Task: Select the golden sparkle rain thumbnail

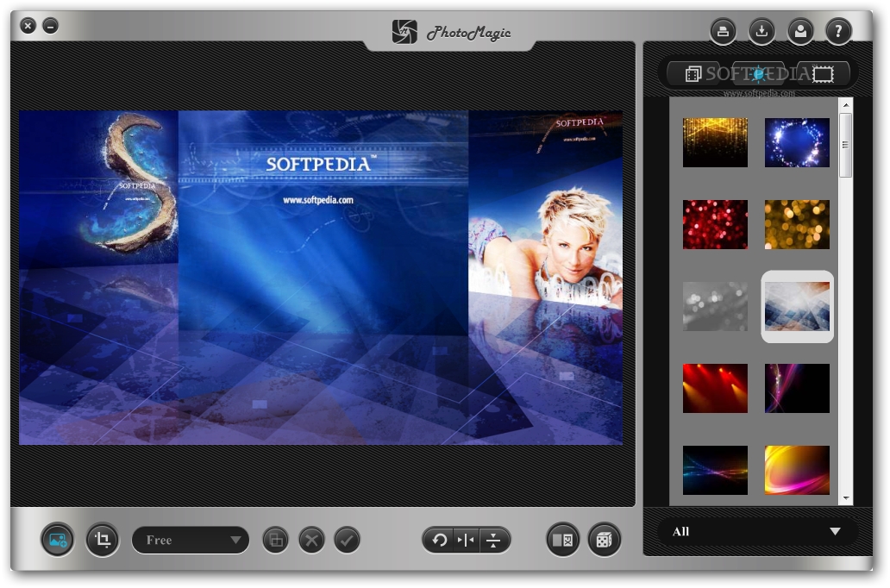Action: [x=715, y=142]
